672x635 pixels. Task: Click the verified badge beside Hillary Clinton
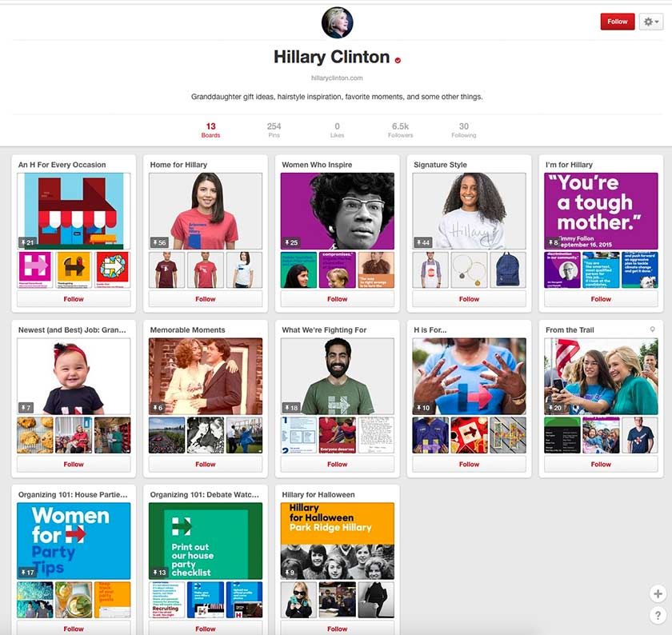coord(398,59)
